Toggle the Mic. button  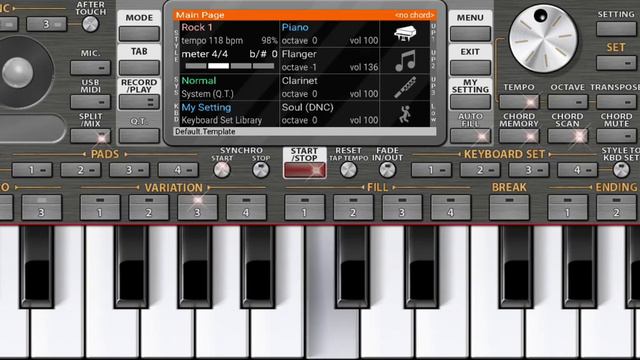tap(90, 68)
